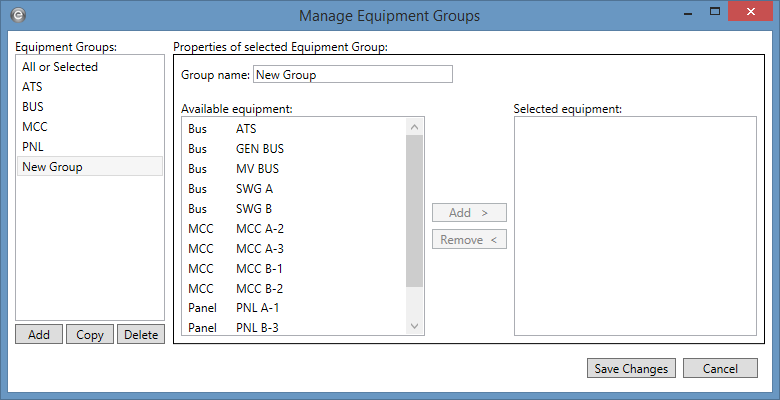Click the app icon in title bar
The image size is (780, 400).
coord(18,15)
